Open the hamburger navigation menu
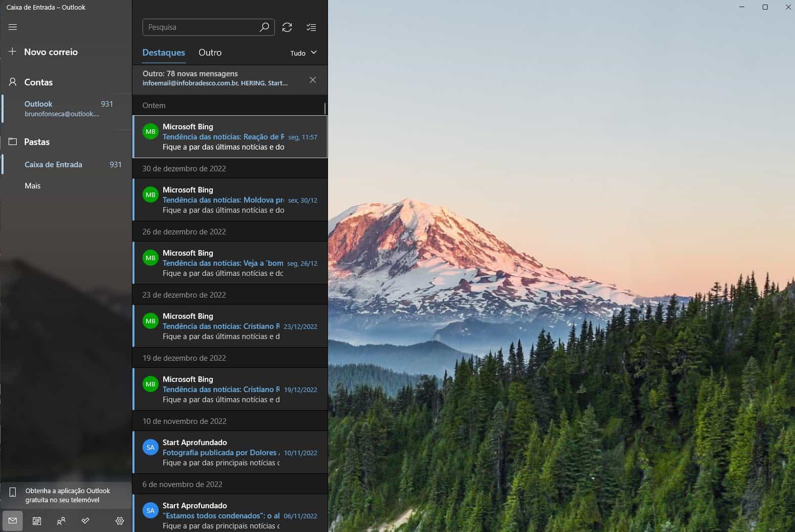795x532 pixels. [x=13, y=27]
